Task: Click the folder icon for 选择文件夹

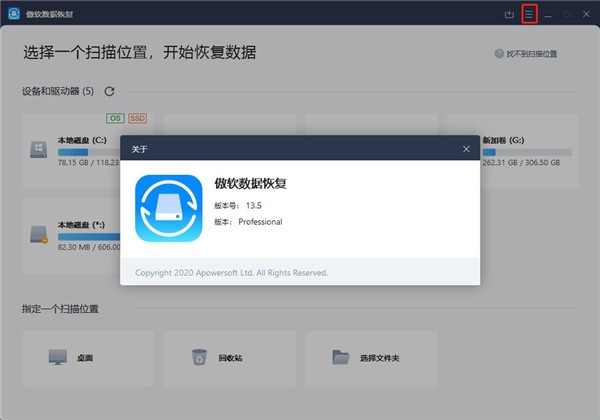Action: pyautogui.click(x=341, y=357)
